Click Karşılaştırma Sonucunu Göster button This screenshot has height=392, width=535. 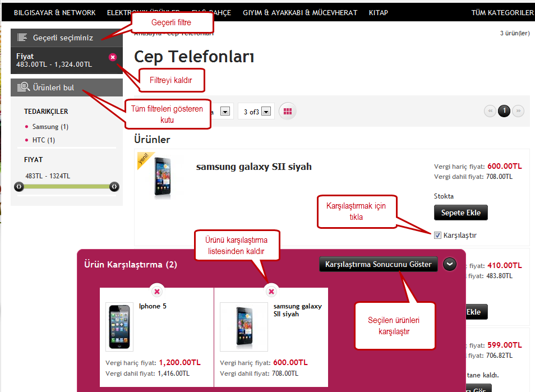pyautogui.click(x=378, y=264)
